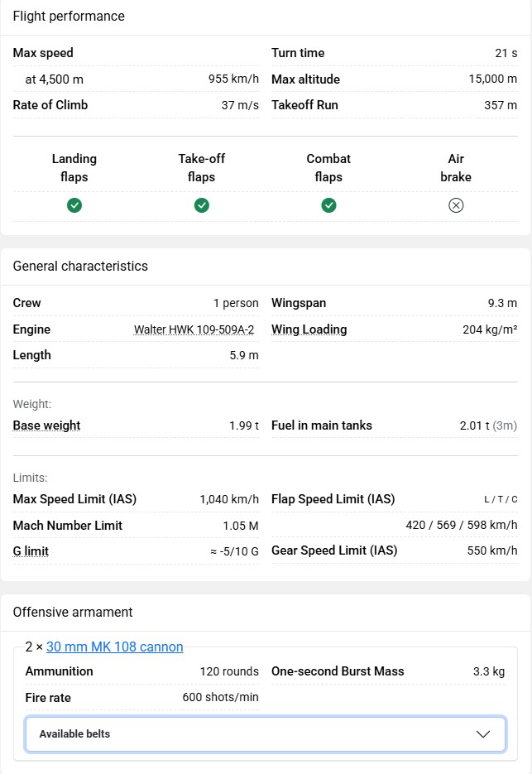Click the Gear Speed Limit (IAS) label
Image resolution: width=532 pixels, height=774 pixels.
334,550
